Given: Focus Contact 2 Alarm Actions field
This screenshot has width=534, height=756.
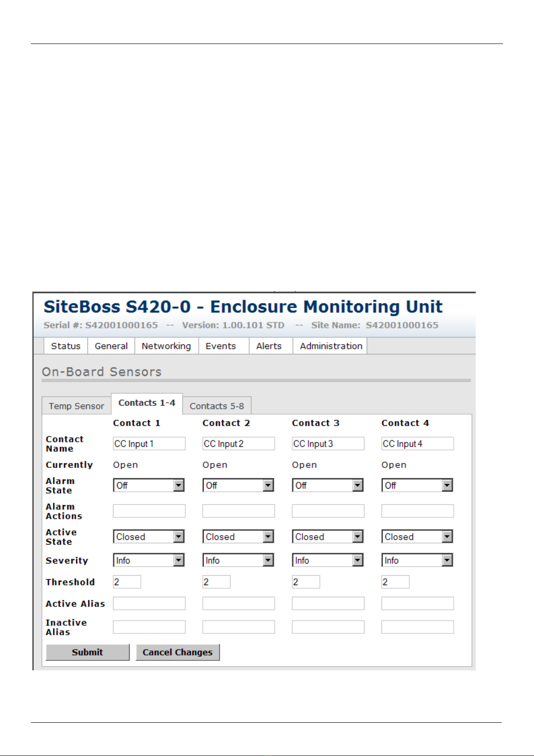Looking at the screenshot, I should coord(239,511).
